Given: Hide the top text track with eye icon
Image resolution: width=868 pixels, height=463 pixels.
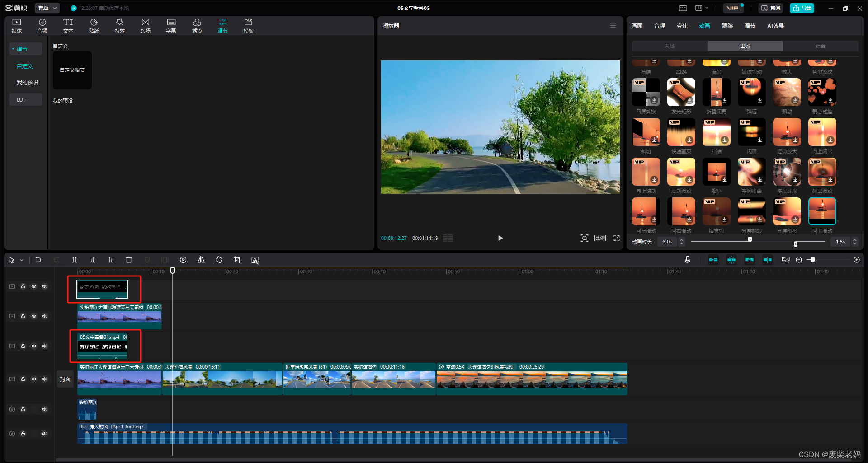Looking at the screenshot, I should [x=34, y=286].
